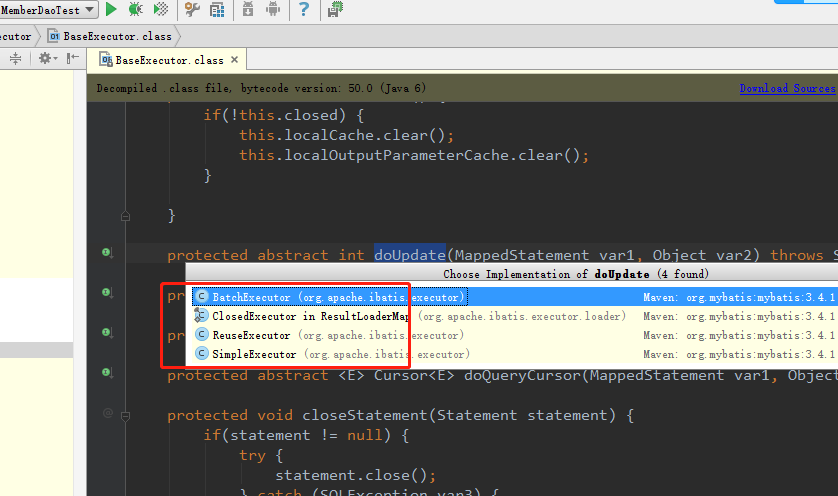This screenshot has width=838, height=496.
Task: Click 'if(statement != null) {' code line
Action: click(x=306, y=435)
